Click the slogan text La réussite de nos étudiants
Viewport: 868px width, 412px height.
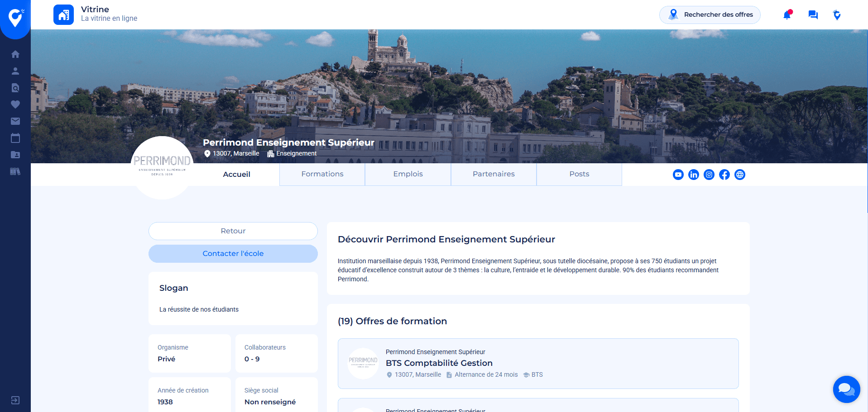(x=199, y=309)
